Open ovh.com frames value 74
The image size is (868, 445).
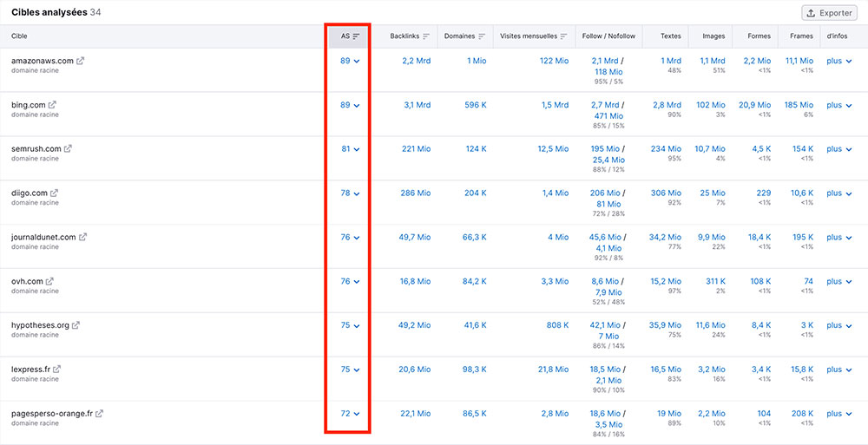tap(809, 281)
